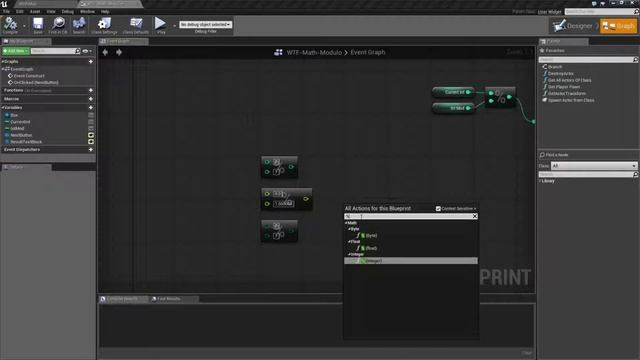
Task: Open the Add New dropdown
Action: (16, 51)
